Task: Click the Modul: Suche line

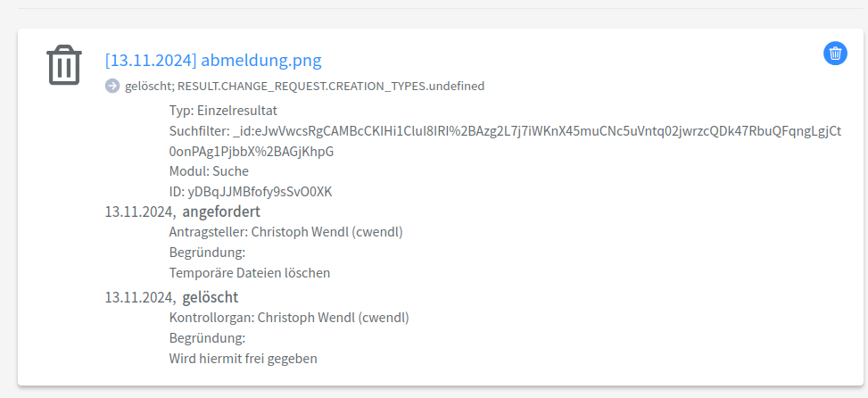Action: click(209, 171)
